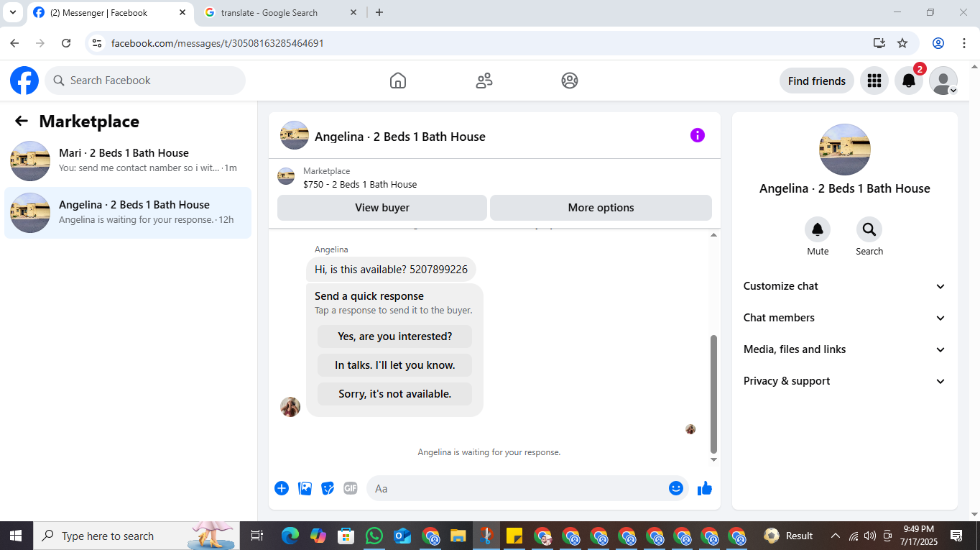Open the account profile avatar menu
This screenshot has width=980, height=550.
click(943, 81)
